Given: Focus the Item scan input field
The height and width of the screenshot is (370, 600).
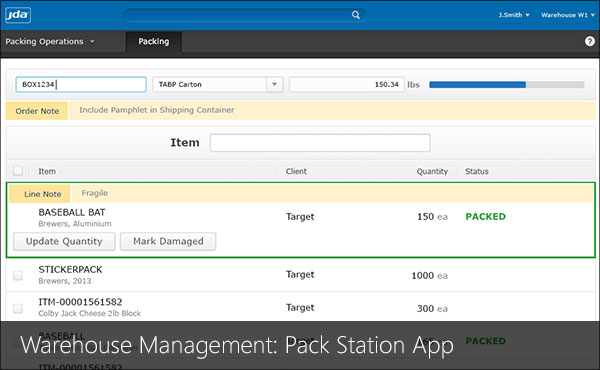Looking at the screenshot, I should [320, 143].
